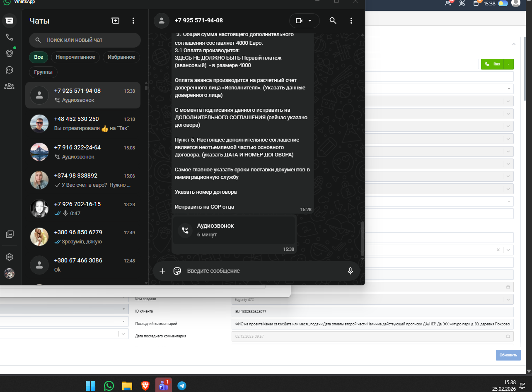Click the WhatsApp messages scrollbar

[x=363, y=238]
